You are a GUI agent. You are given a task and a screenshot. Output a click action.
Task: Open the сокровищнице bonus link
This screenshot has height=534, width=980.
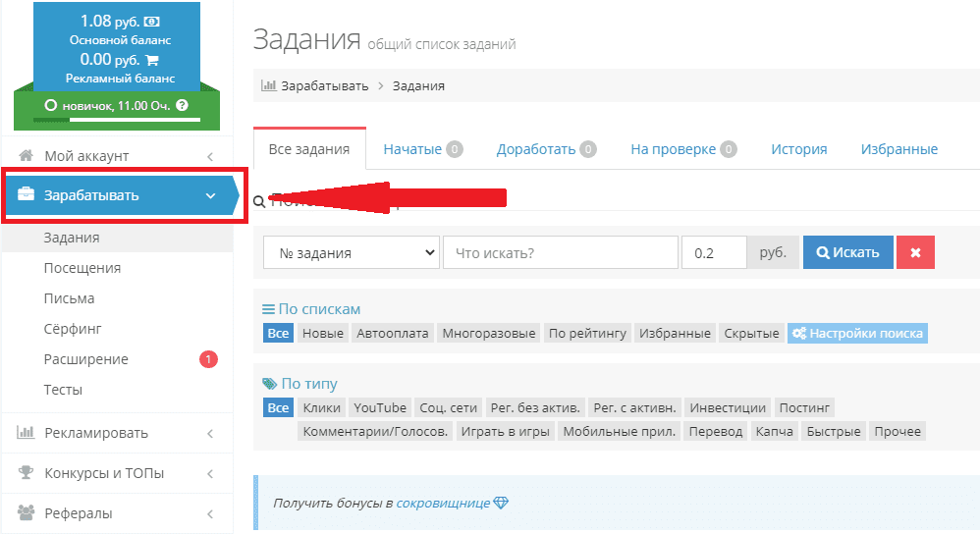pos(443,503)
